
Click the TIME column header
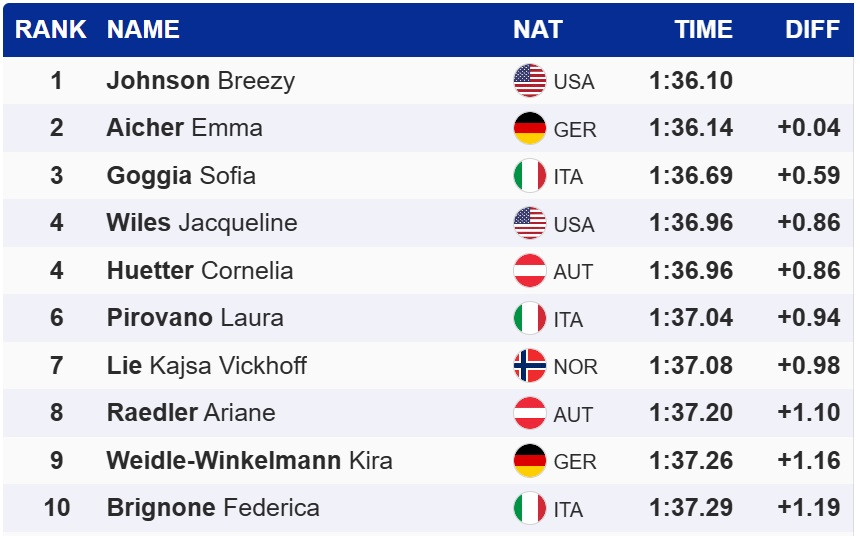703,29
